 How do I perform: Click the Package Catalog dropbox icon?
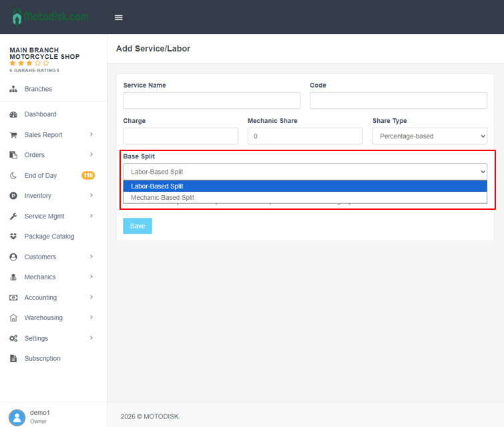(x=13, y=237)
